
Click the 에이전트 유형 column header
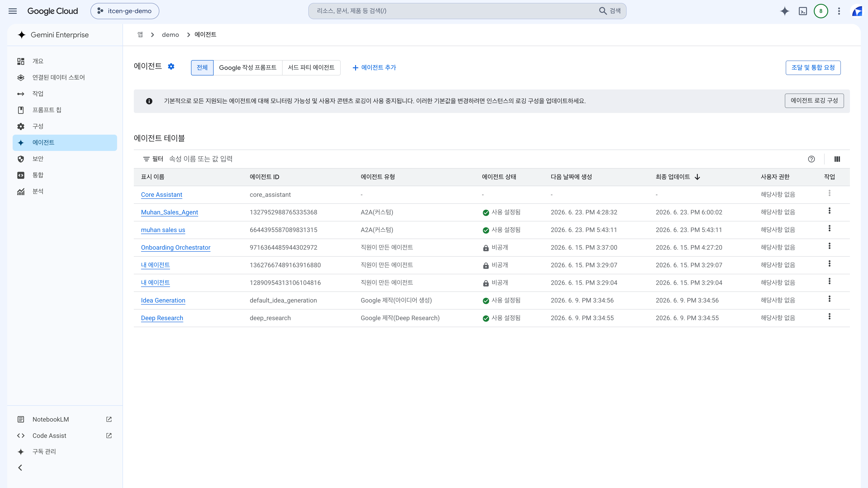tap(378, 177)
